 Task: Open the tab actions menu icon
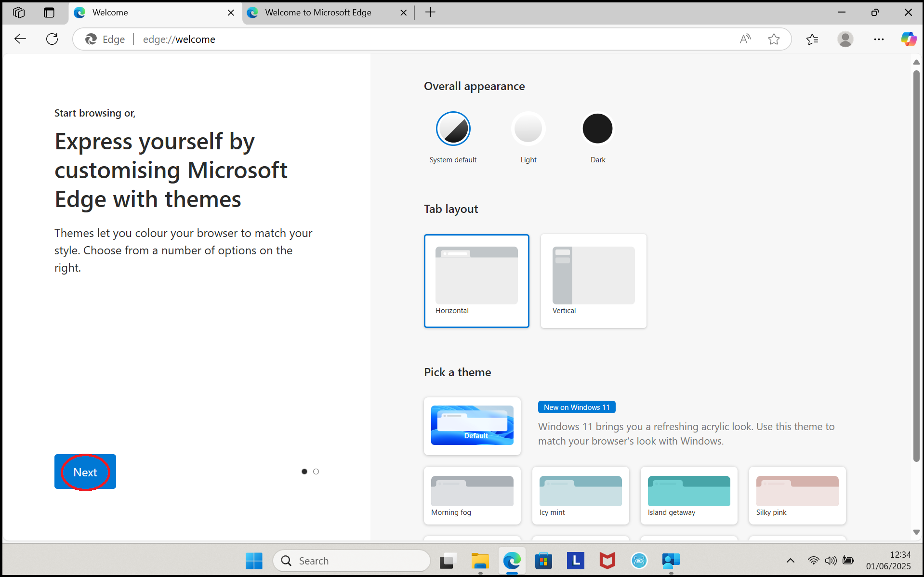point(49,13)
